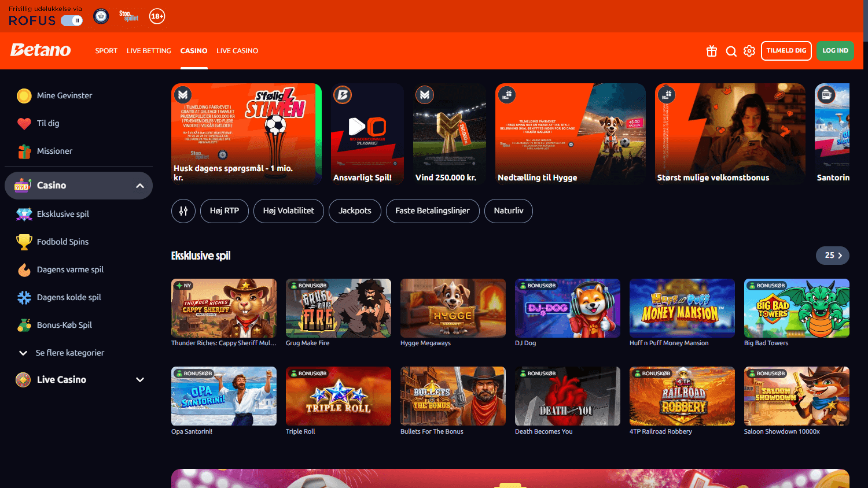Image resolution: width=868 pixels, height=488 pixels.
Task: Toggle the ROFUS self-exclusion switch
Action: click(x=72, y=20)
